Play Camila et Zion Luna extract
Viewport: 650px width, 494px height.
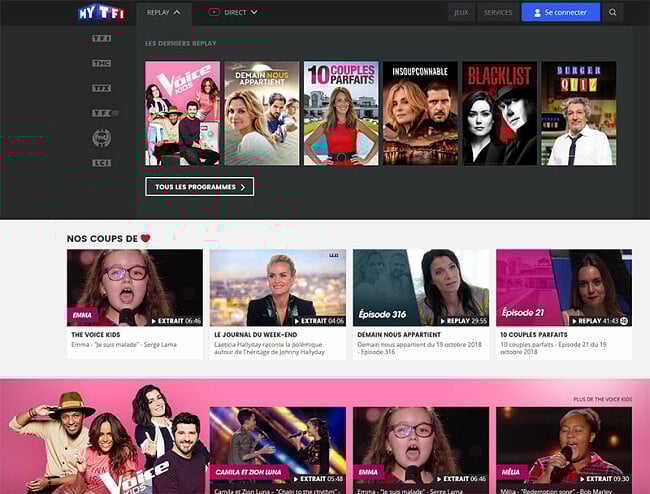pos(278,446)
